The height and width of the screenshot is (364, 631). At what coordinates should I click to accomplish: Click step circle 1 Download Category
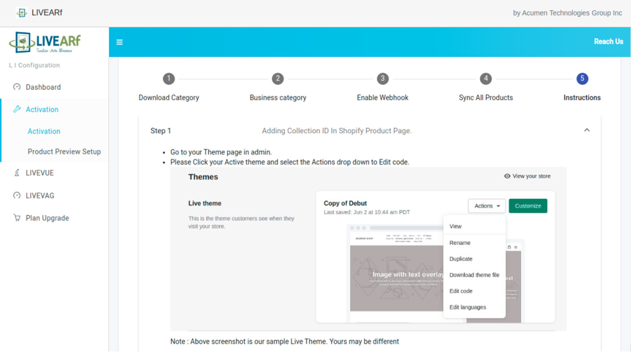169,79
